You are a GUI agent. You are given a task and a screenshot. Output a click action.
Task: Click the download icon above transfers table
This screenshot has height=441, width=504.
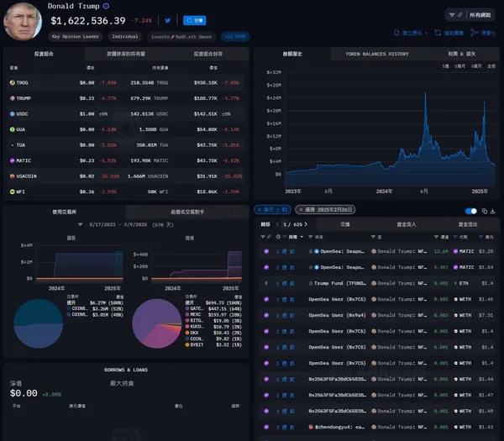click(x=494, y=211)
